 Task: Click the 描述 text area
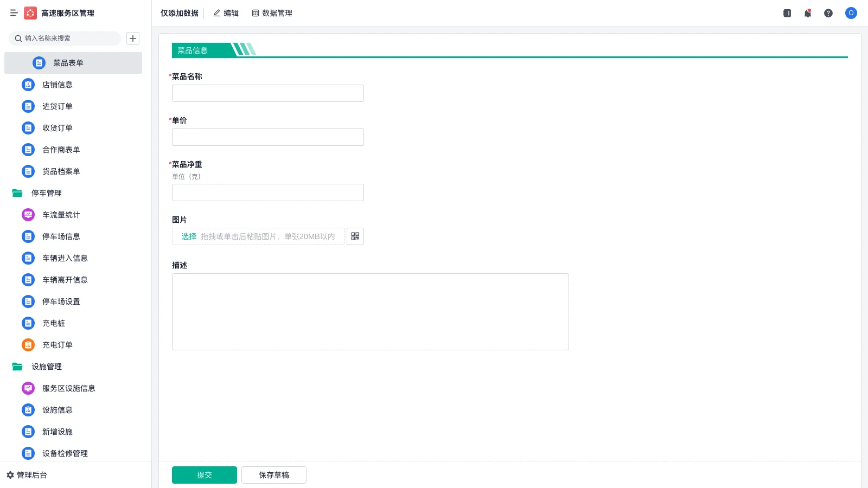[371, 312]
